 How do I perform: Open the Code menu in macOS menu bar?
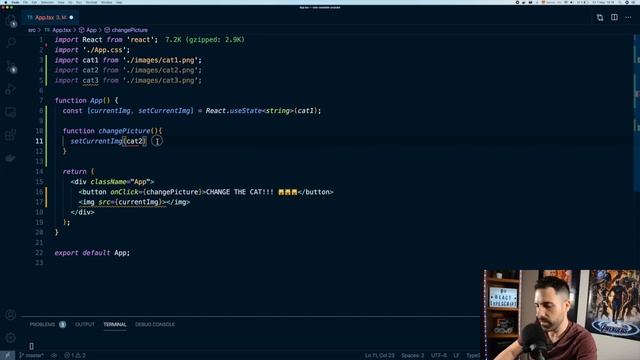pos(15,2)
